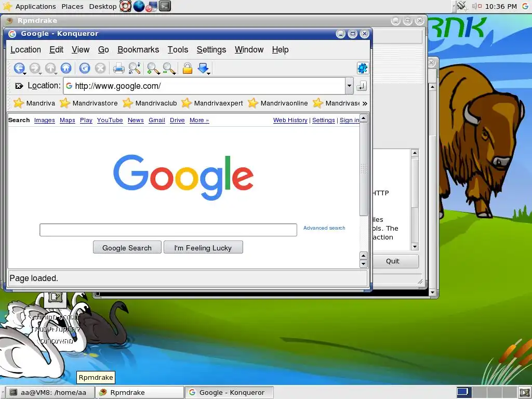Image resolution: width=532 pixels, height=399 pixels.
Task: Click scroll-down arrow in Rpmdrake text pane
Action: [415, 247]
